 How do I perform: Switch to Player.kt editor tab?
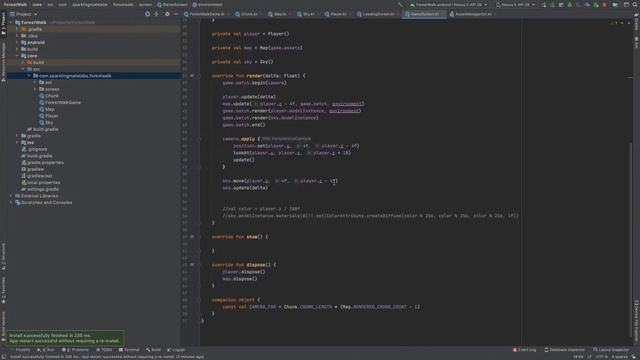point(338,14)
